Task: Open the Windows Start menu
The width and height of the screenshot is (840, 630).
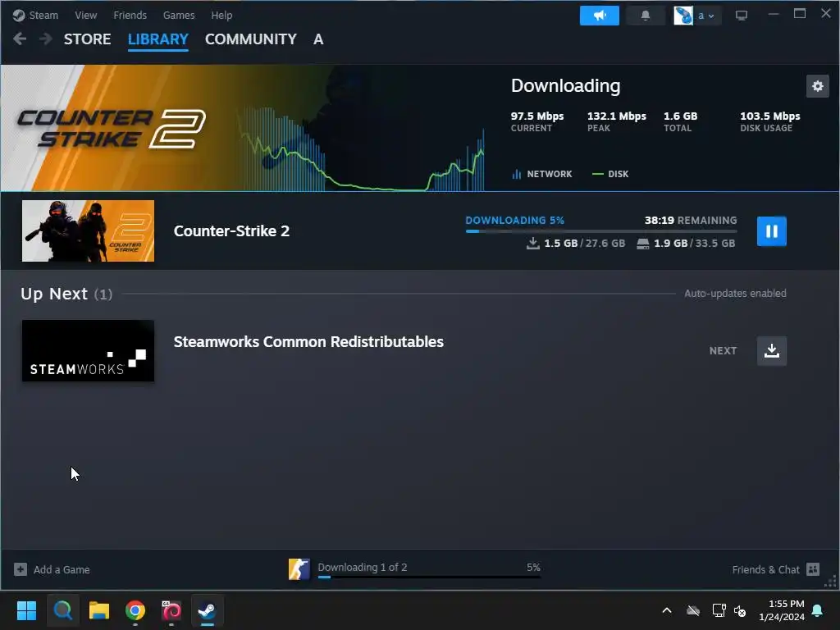Action: [x=26, y=610]
